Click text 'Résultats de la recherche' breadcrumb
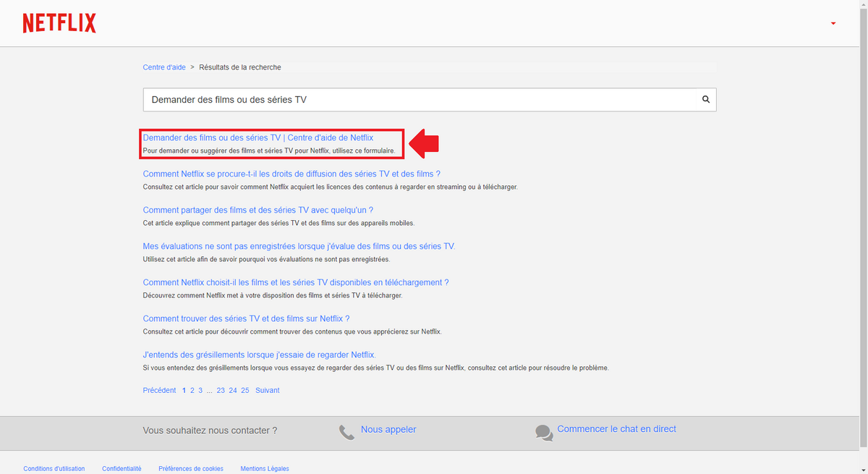 click(240, 67)
